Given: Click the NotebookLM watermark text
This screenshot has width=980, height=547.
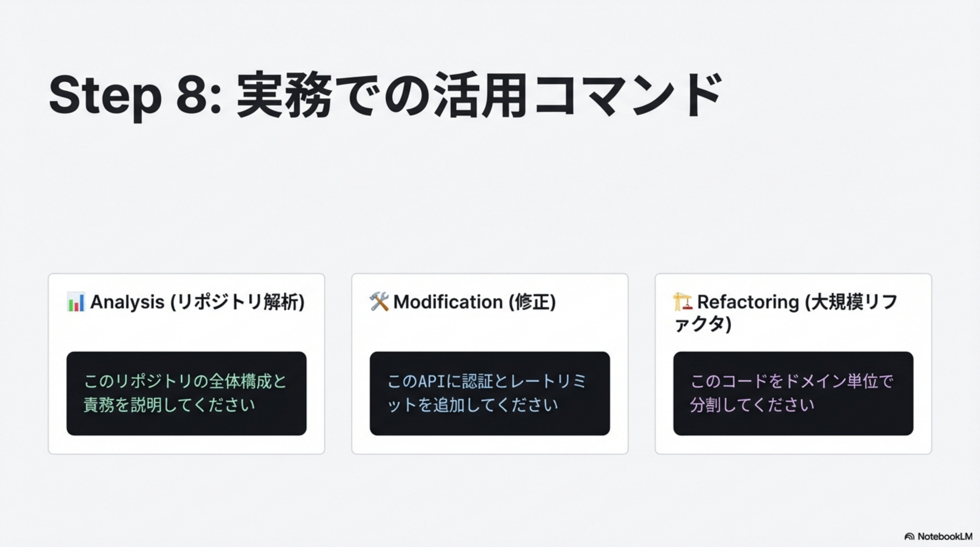Looking at the screenshot, I should [x=945, y=536].
